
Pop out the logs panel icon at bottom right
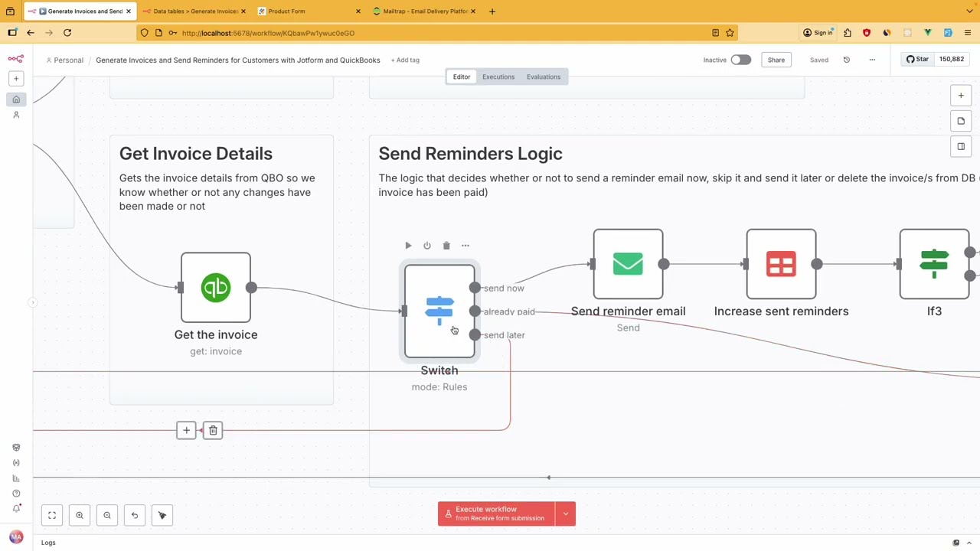click(955, 543)
